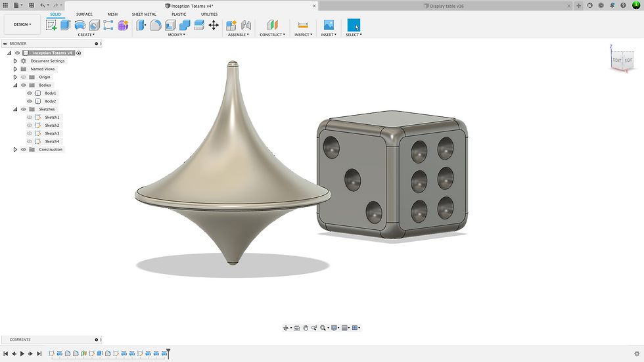Click the Save icon
The height and width of the screenshot is (362, 644).
click(32, 5)
